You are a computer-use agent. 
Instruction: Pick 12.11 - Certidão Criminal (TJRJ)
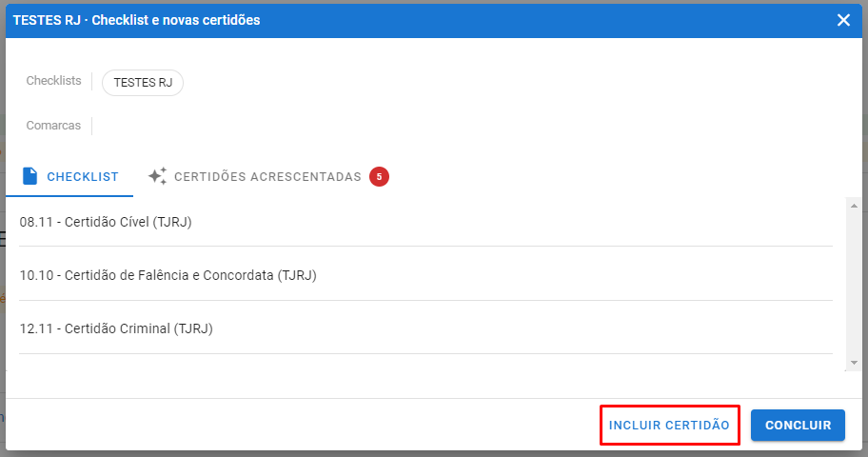tap(116, 328)
